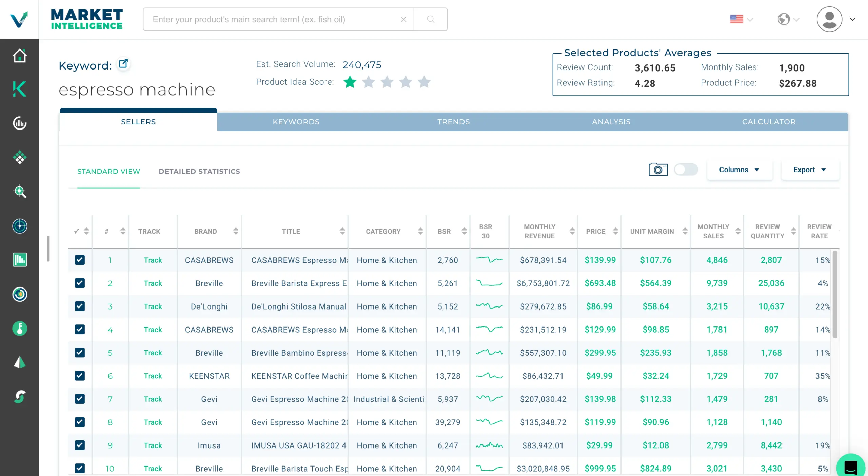Open the green thermometer sidebar icon
The image size is (868, 476).
(x=20, y=329)
